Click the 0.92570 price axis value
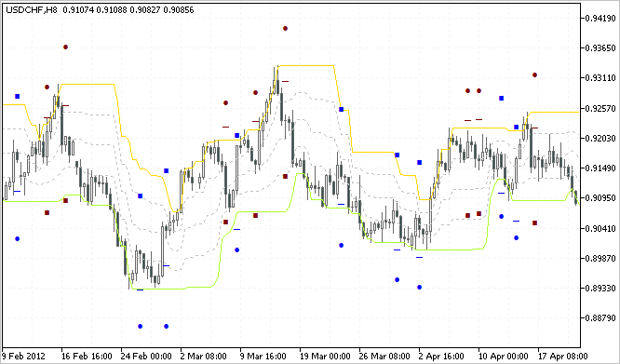This screenshot has width=620, height=364. tap(600, 108)
